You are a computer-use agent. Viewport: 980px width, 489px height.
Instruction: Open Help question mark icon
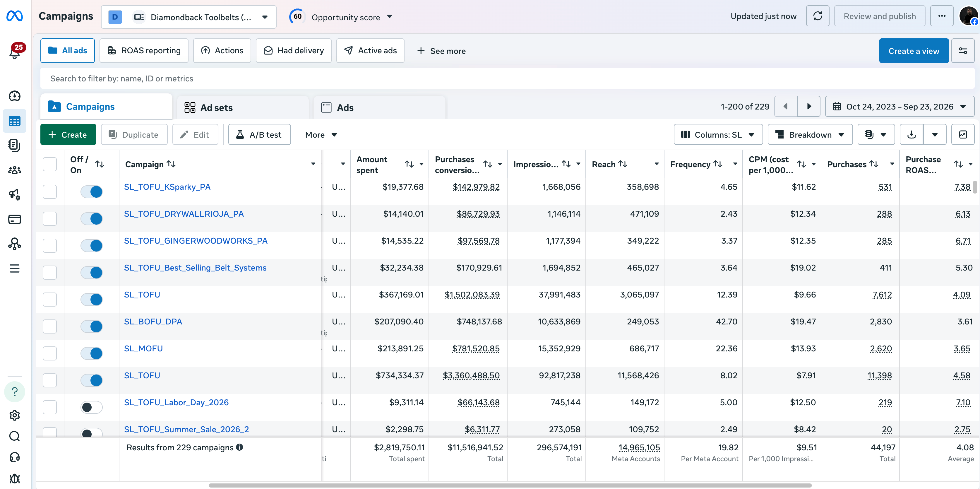coord(14,391)
